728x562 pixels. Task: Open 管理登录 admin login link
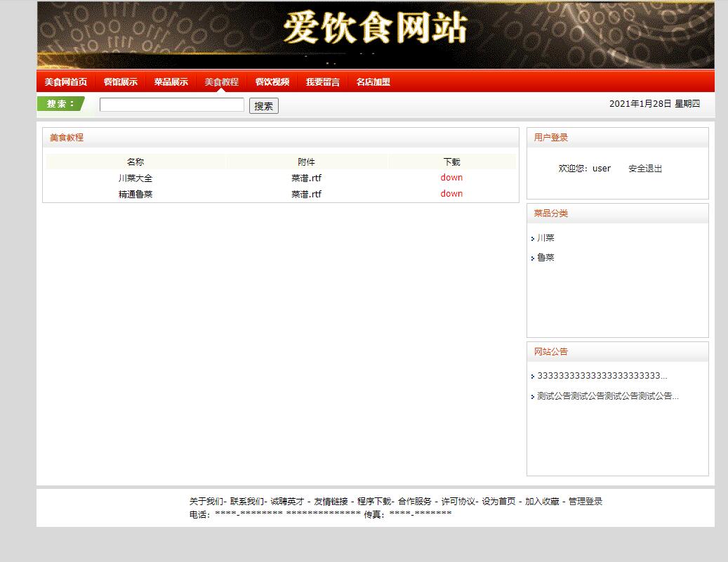(584, 501)
